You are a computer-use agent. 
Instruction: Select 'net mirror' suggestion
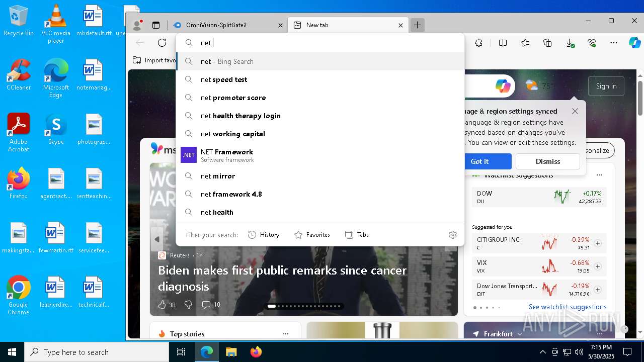320,176
